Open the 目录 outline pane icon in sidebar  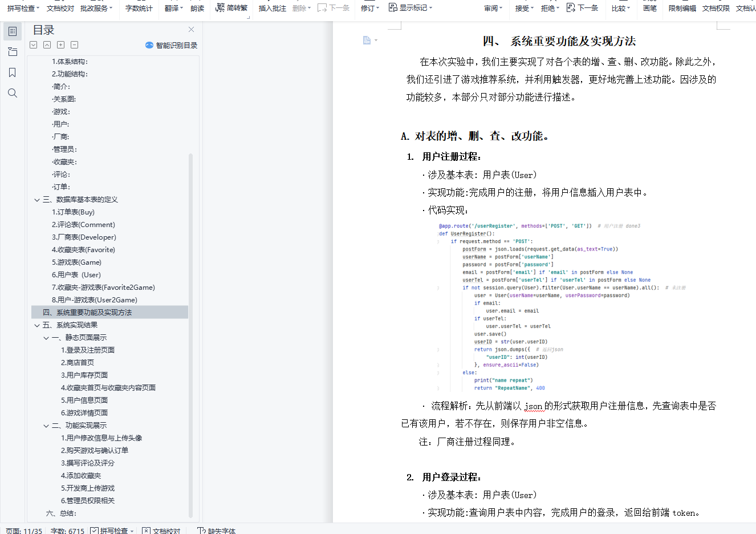13,31
